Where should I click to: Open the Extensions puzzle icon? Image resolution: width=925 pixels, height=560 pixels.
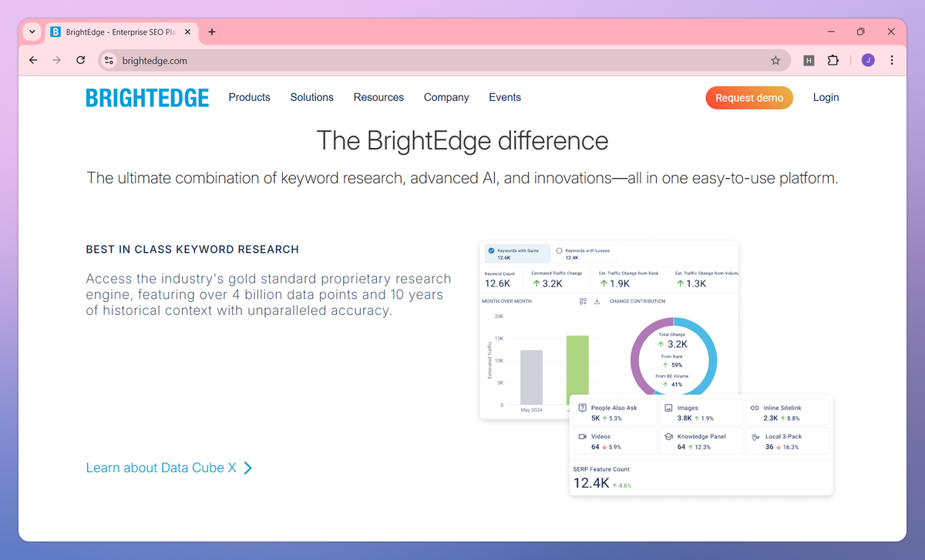click(832, 60)
